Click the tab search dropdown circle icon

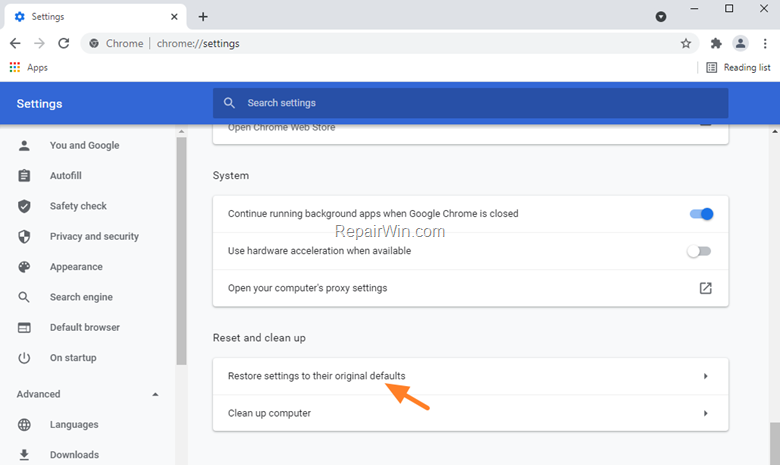[661, 16]
